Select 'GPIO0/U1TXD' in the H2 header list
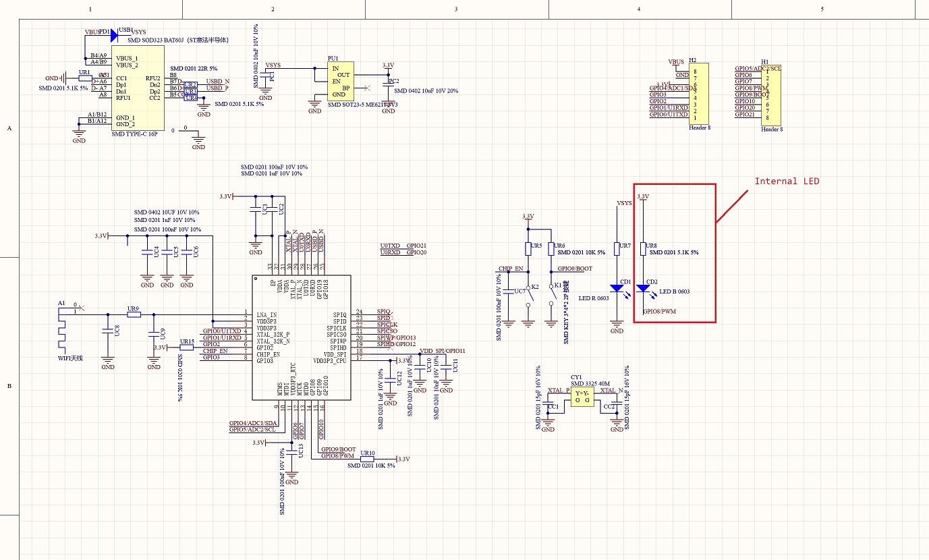Image resolution: width=929 pixels, height=560 pixels. (x=669, y=115)
